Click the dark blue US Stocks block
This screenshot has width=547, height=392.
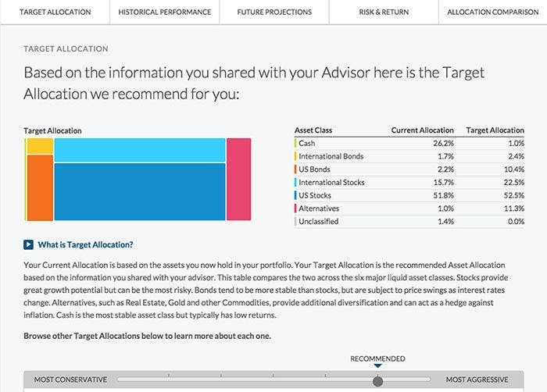pyautogui.click(x=140, y=192)
